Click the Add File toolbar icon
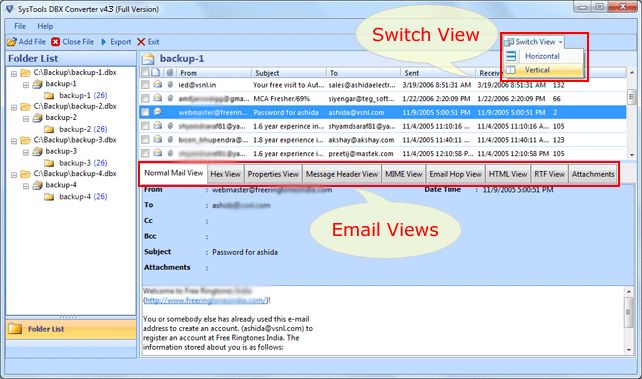 pyautogui.click(x=12, y=42)
